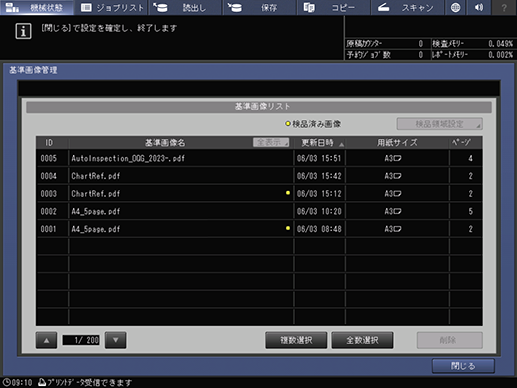517x388 pixels.
Task: Click A3 paper size icon in row 0003
Action: tap(393, 194)
